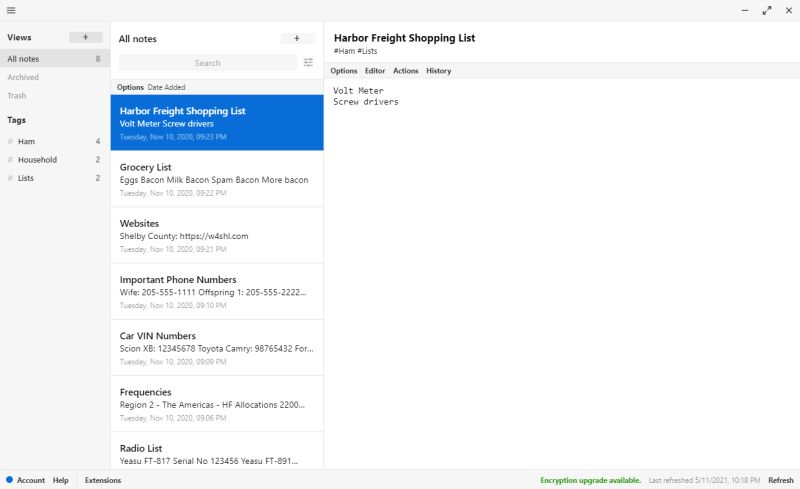The image size is (800, 489).
Task: Filter notes by Household tag
Action: coord(55,160)
